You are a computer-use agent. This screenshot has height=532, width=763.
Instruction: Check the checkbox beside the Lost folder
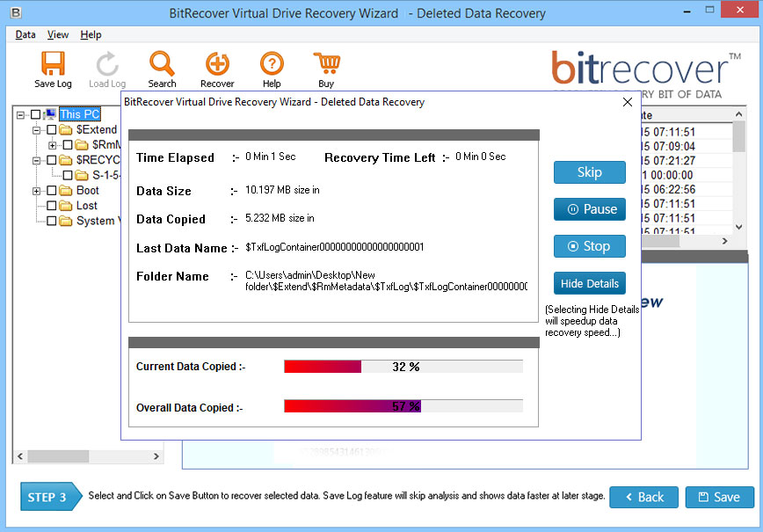coord(51,206)
